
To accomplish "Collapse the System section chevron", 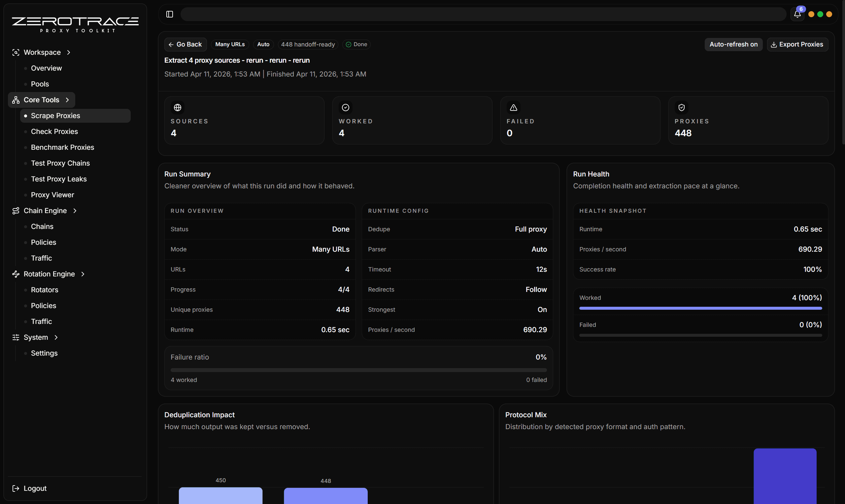I will [56, 337].
